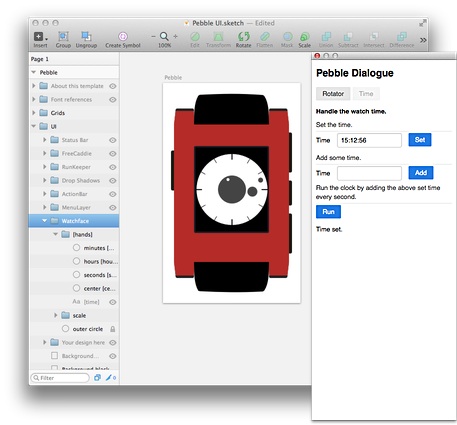Click the Union boolean icon
The image size is (457, 425).
coord(326,36)
